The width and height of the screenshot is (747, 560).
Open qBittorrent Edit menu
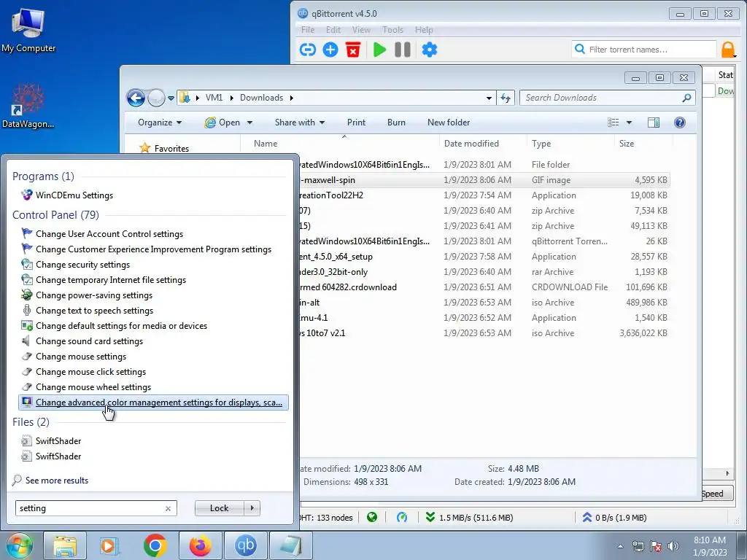pyautogui.click(x=333, y=30)
